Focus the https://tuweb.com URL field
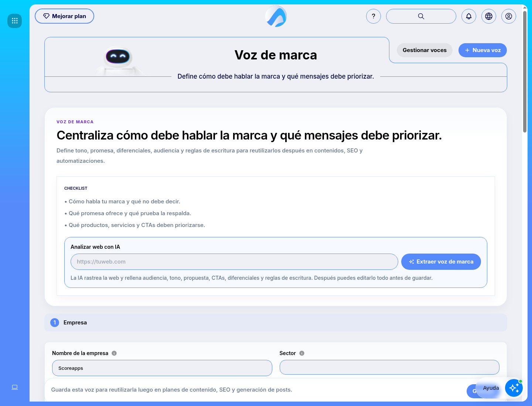The width and height of the screenshot is (532, 406). [x=234, y=262]
